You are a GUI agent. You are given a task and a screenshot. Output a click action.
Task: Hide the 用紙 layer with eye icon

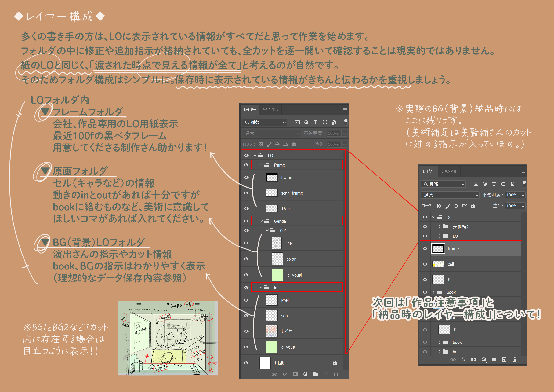tap(246, 363)
